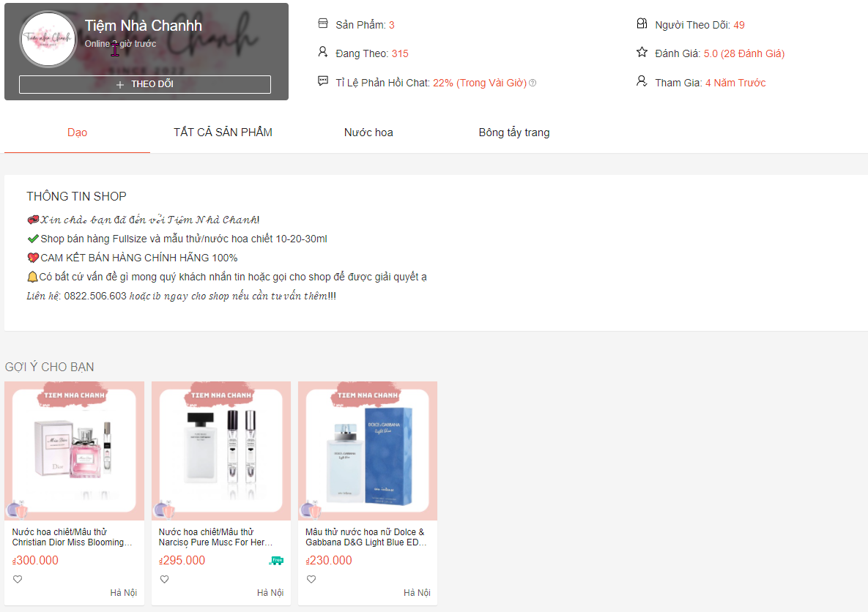Screen dimensions: 868x612
Task: Open the Dạo tab
Action: coord(77,133)
